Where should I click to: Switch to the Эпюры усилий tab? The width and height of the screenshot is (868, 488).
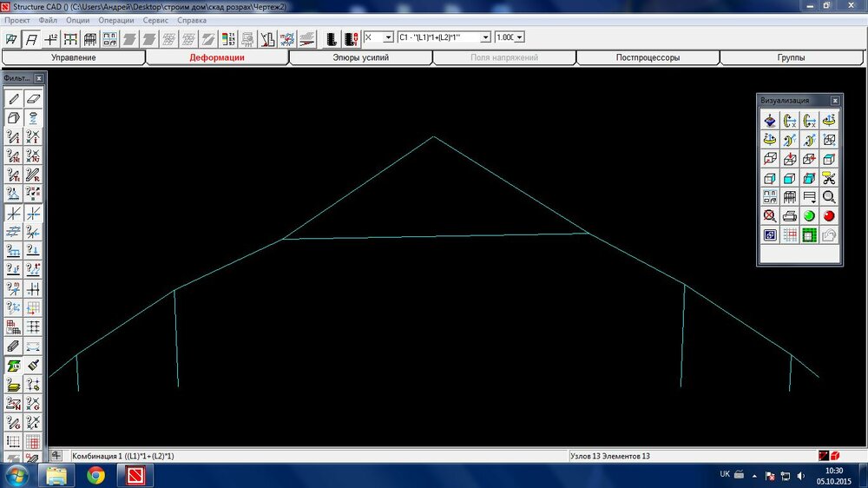(360, 57)
